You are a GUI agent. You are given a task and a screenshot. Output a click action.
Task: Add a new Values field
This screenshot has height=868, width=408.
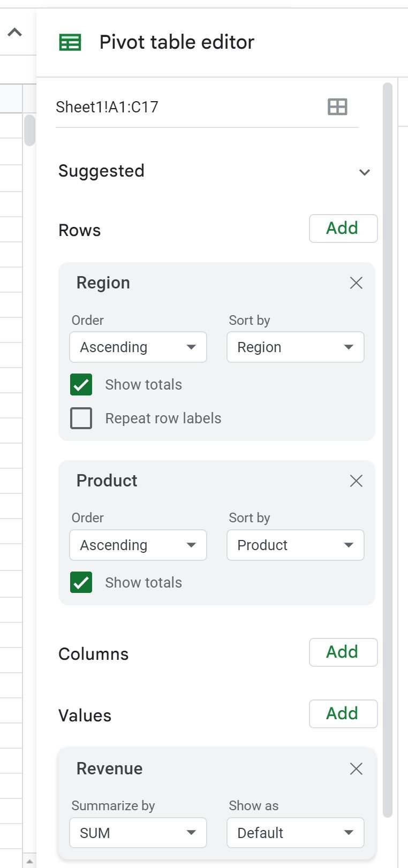tap(343, 714)
